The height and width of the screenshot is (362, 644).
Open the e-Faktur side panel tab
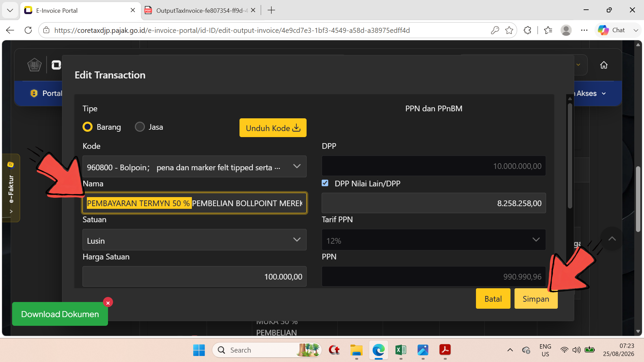(11, 188)
